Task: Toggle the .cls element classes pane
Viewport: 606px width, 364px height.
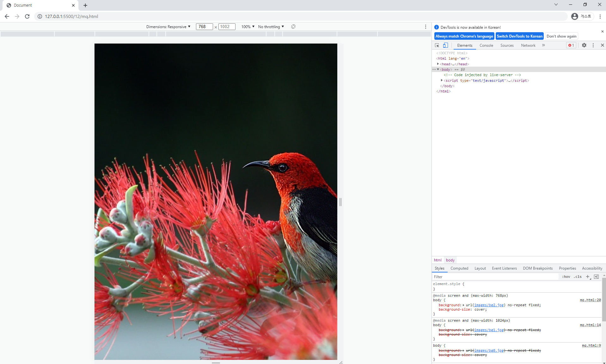Action: [x=578, y=277]
